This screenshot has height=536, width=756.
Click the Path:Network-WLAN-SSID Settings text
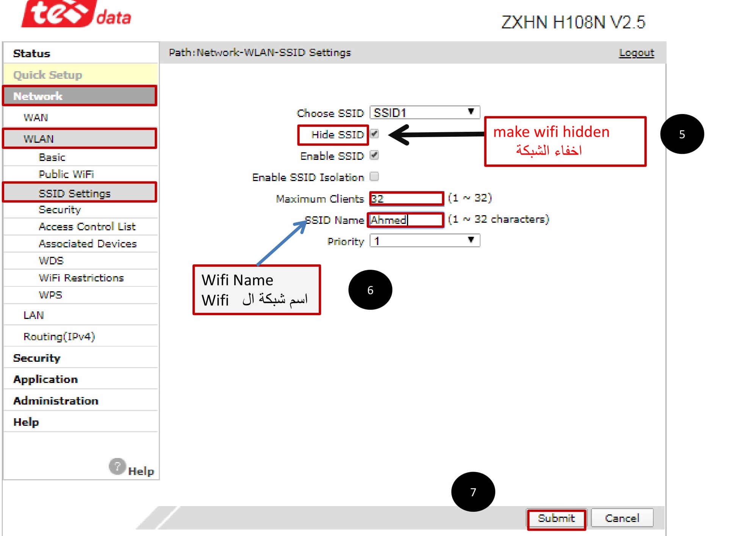click(x=260, y=52)
